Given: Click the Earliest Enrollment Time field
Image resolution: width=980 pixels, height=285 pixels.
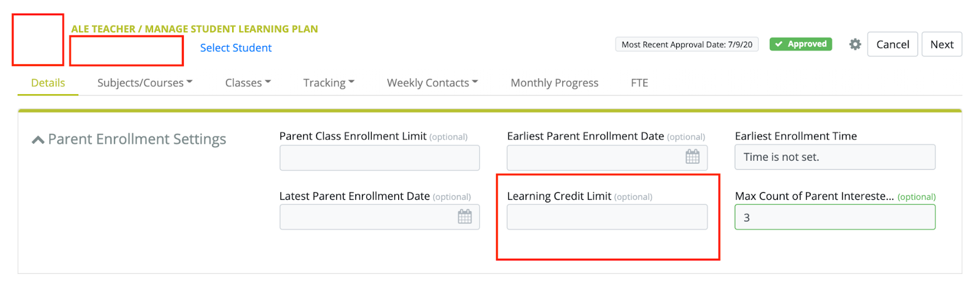Looking at the screenshot, I should (834, 157).
